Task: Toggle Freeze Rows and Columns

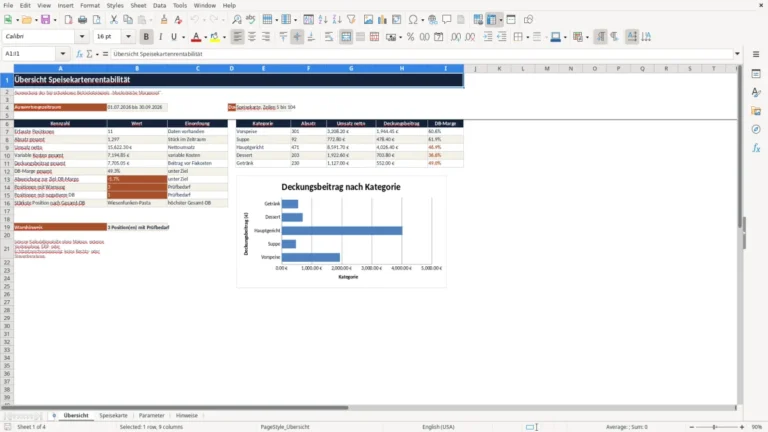Action: click(491, 20)
